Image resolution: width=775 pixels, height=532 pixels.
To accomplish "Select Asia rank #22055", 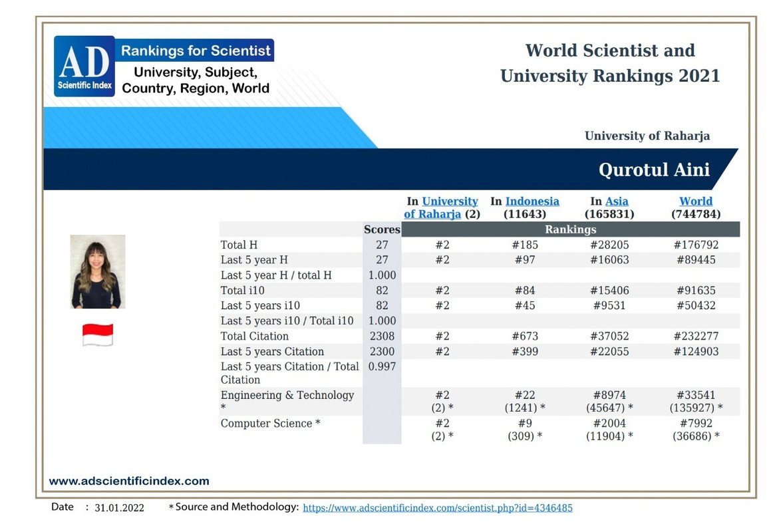I will 609,352.
